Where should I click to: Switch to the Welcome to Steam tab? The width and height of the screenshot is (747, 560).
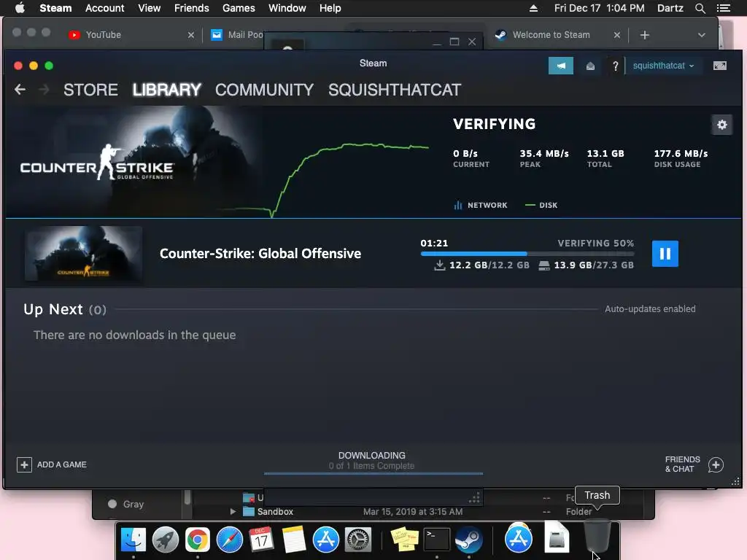551,35
